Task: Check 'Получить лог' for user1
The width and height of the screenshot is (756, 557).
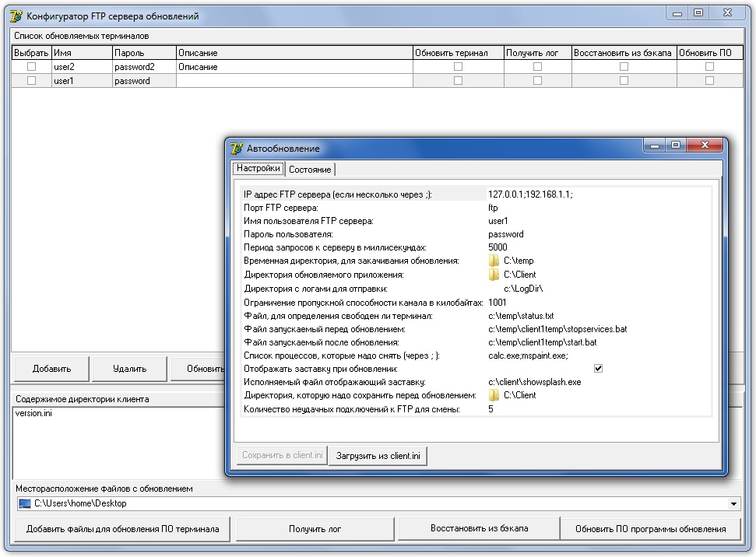Action: click(537, 80)
